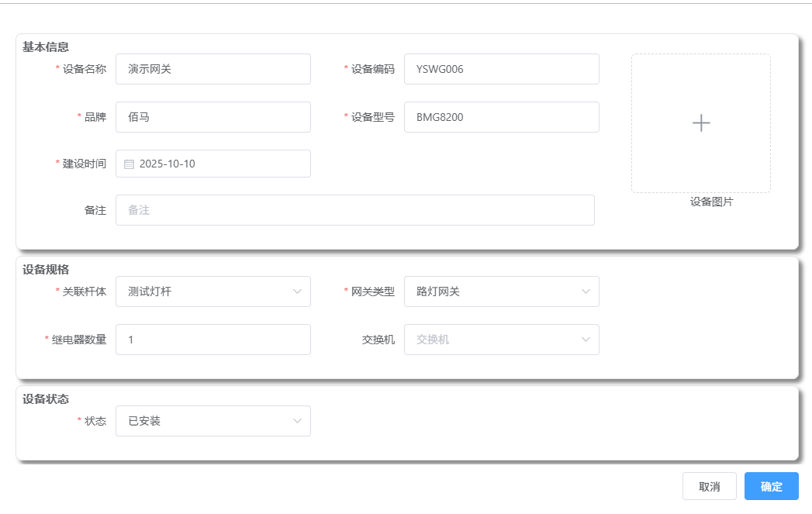The width and height of the screenshot is (812, 514).
Task: Select the 继电器数量 field containing 1
Action: tap(213, 340)
